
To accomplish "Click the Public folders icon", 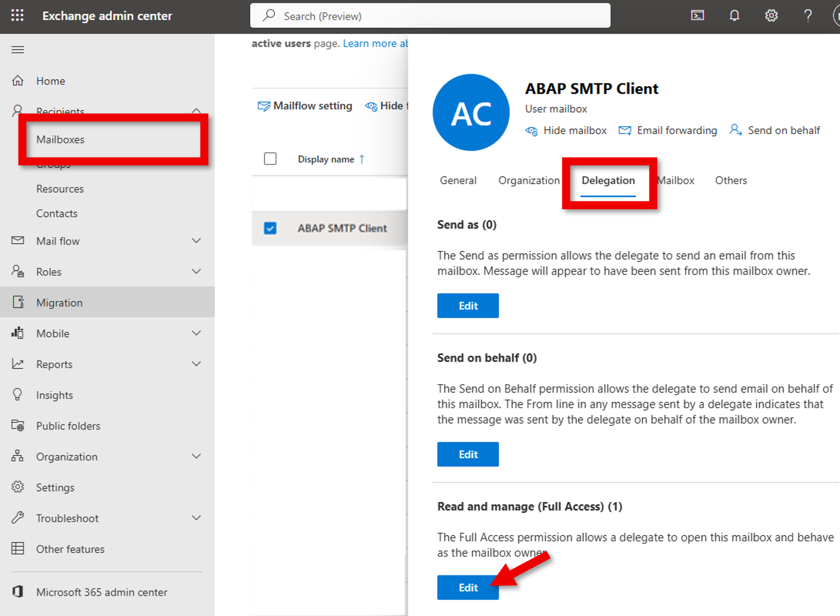I will point(18,425).
